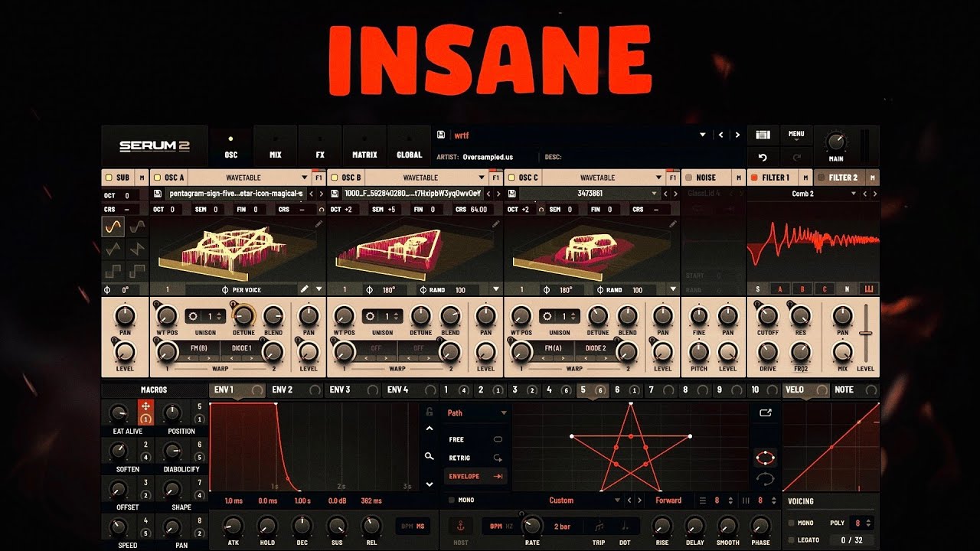Open the OSC B wavetable editor pencil
The image size is (980, 551).
click(x=496, y=224)
